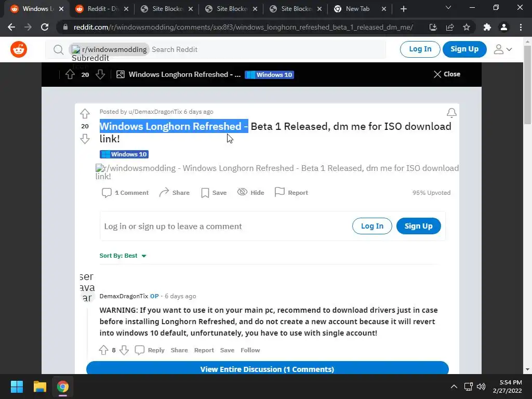Close the post overlay with Close

[x=447, y=74]
